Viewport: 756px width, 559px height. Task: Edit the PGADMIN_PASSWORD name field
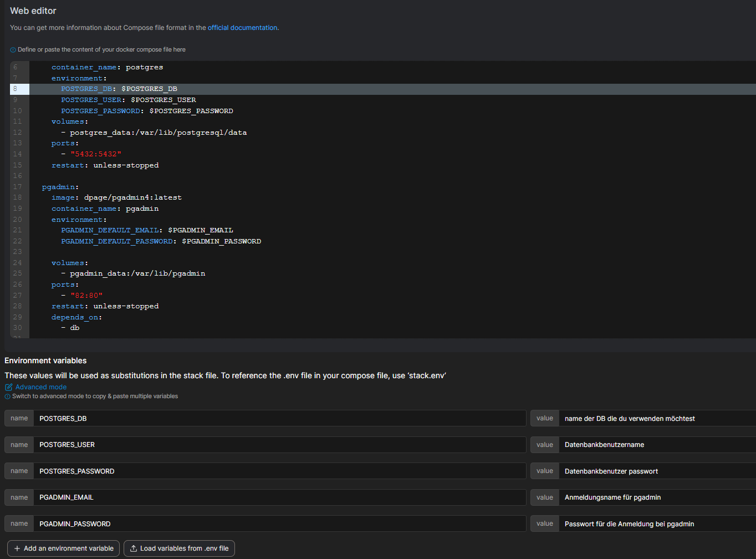279,524
